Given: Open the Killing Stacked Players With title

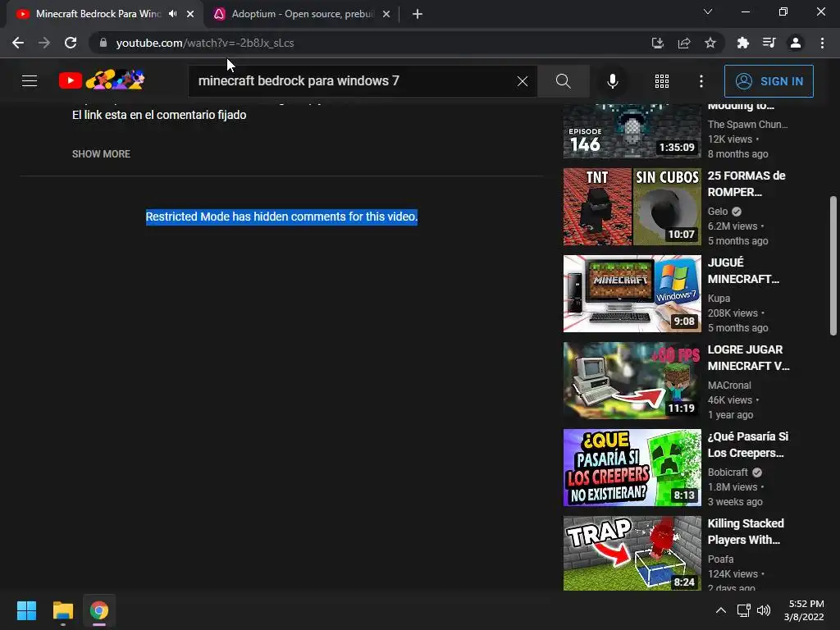Looking at the screenshot, I should coord(746,532).
